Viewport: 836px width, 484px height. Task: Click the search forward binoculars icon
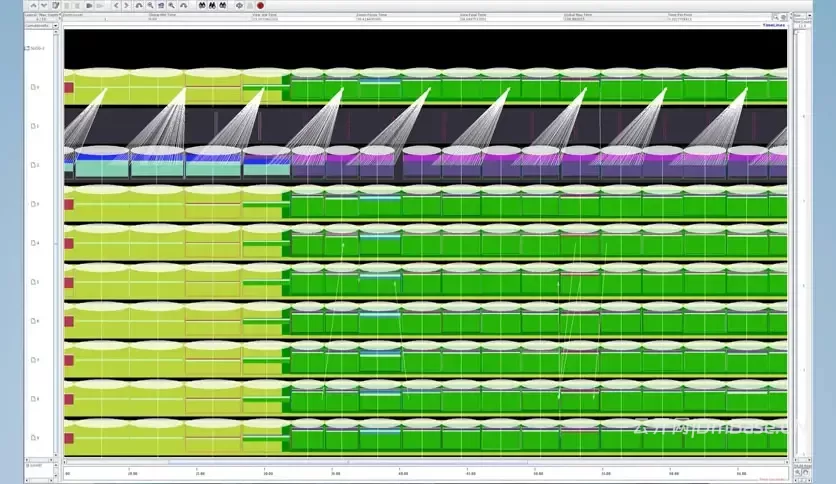[x=223, y=5]
